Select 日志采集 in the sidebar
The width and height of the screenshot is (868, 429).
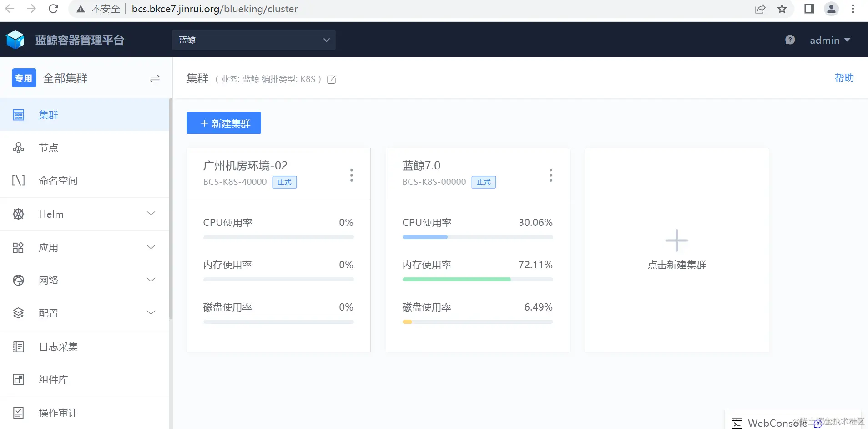(x=85, y=347)
